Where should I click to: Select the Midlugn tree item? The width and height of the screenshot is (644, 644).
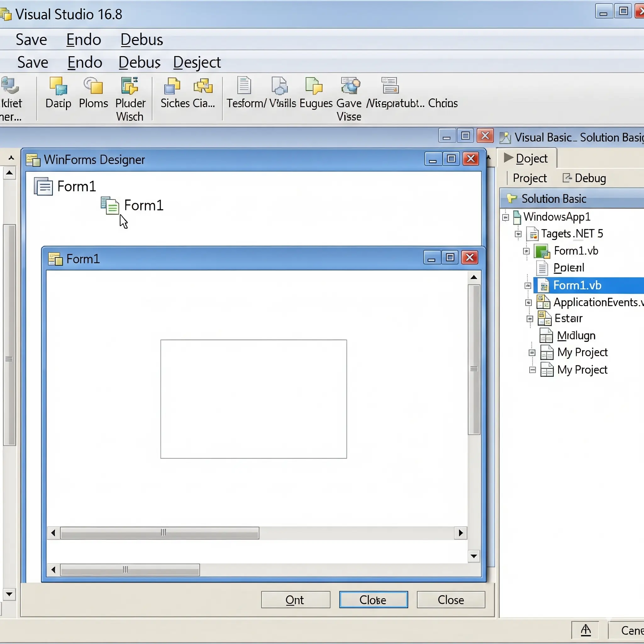576,335
